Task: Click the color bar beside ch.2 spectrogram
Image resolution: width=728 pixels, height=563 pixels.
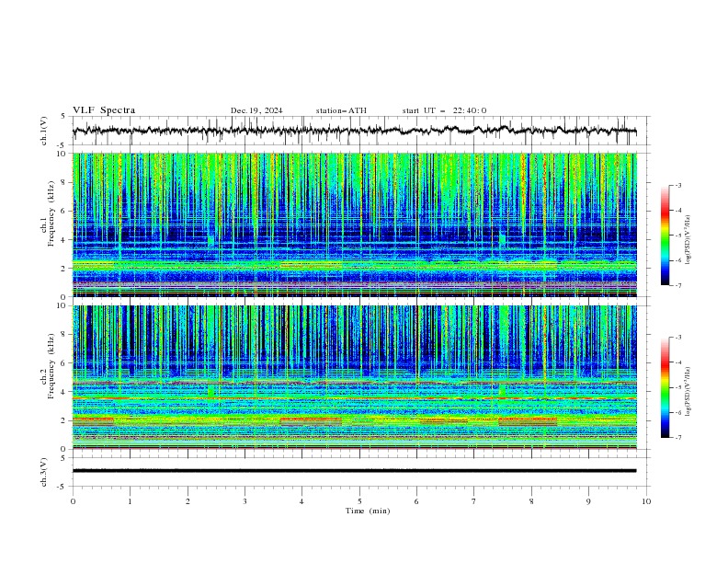Action: click(665, 387)
